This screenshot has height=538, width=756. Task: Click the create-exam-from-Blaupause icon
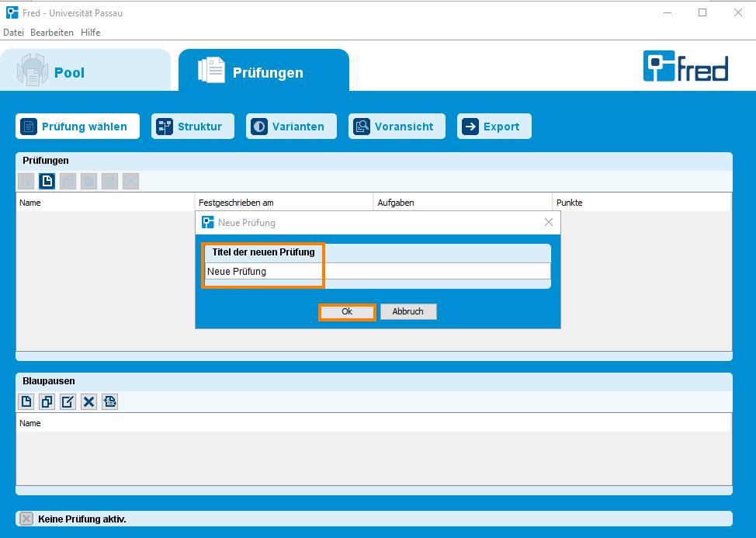point(109,401)
